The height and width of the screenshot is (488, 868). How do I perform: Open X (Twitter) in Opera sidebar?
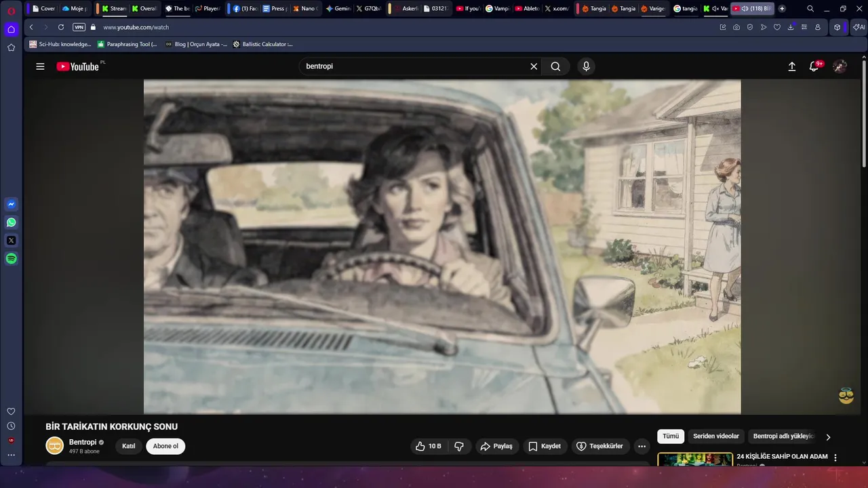pos(11,241)
